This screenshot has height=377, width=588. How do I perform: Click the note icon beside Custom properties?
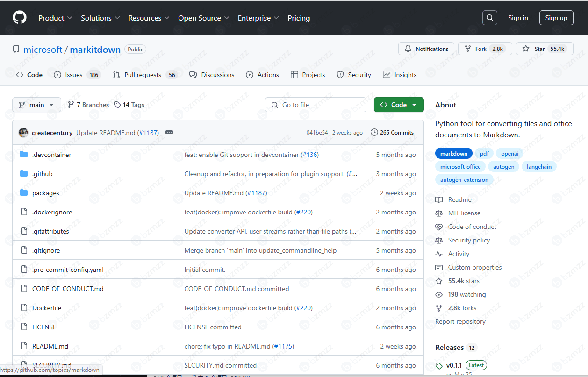click(439, 267)
